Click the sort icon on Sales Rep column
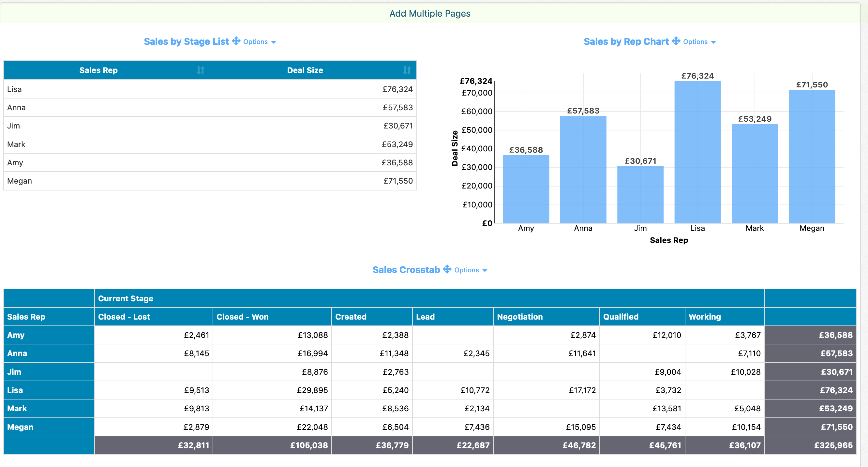This screenshot has height=467, width=868. coord(200,70)
